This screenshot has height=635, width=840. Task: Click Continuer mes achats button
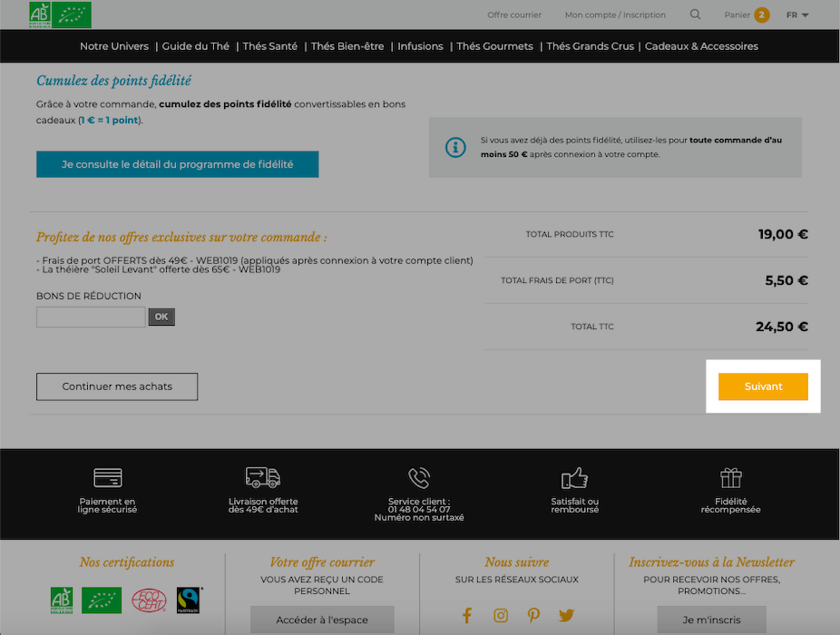click(117, 386)
